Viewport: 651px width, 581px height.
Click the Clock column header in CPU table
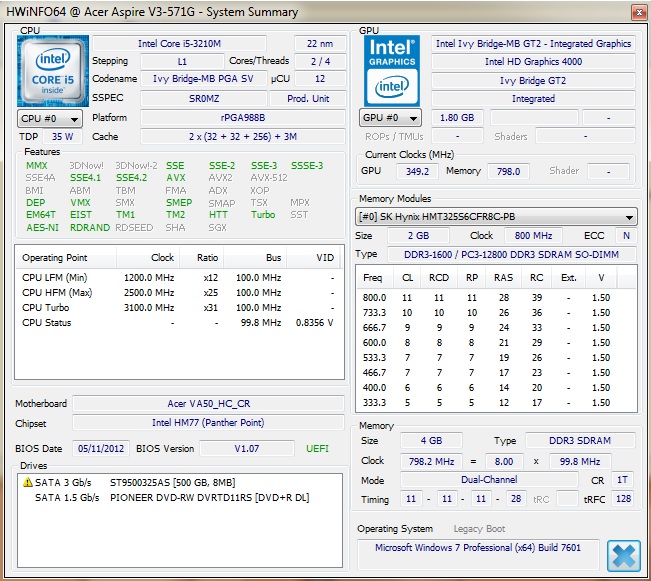click(148, 258)
